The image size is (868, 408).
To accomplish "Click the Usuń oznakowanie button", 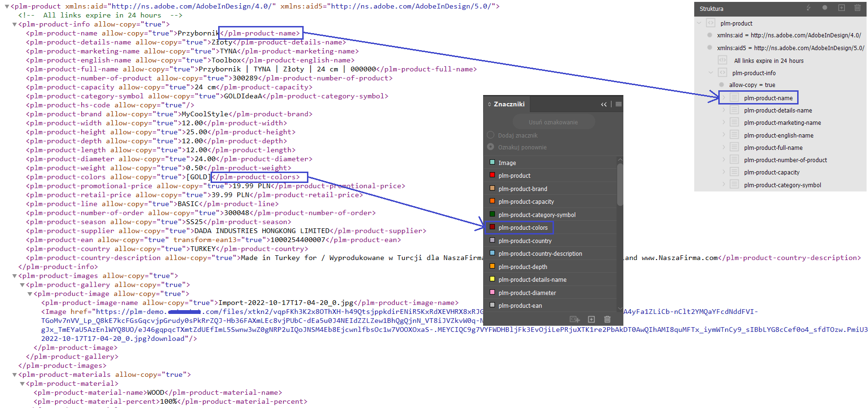I will [553, 122].
